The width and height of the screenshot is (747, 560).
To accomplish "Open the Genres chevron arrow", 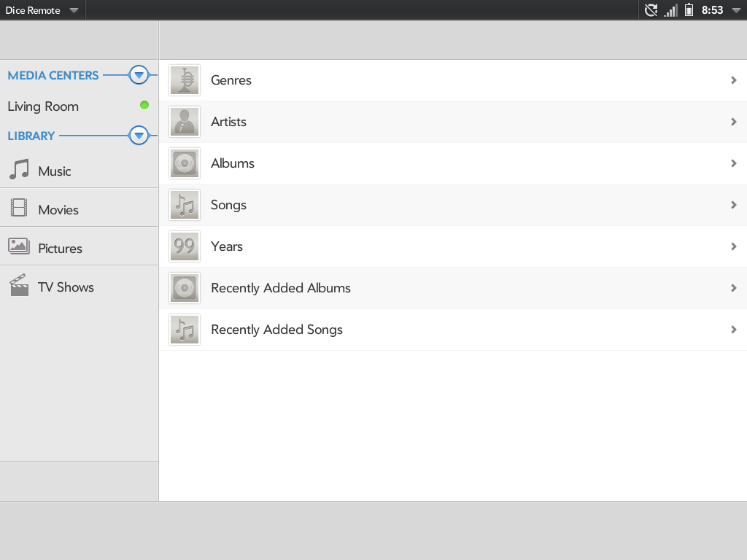I will (734, 80).
